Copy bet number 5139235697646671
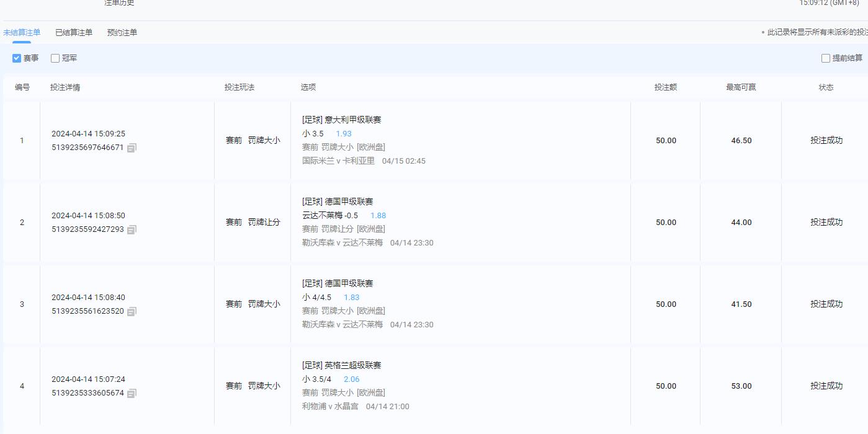The image size is (868, 434). click(x=132, y=148)
